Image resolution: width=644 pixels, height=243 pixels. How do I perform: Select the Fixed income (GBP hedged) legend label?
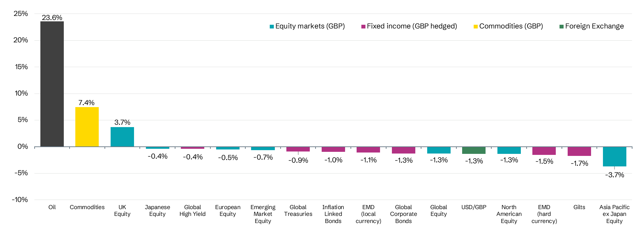click(412, 26)
